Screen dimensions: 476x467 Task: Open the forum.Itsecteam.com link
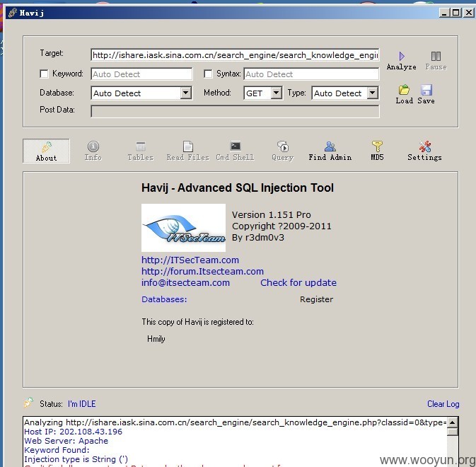(x=202, y=271)
